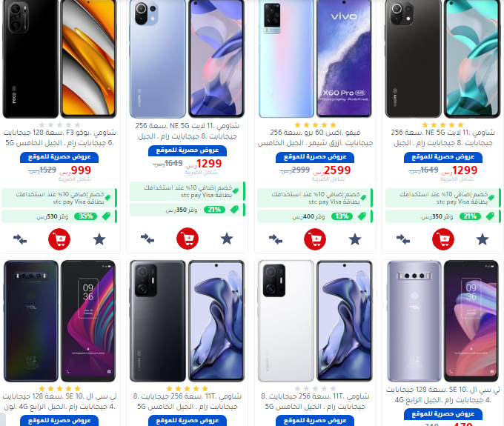Add the blue Xiaomi 11 Lite to cart
504x426 pixels.
[x=188, y=239]
